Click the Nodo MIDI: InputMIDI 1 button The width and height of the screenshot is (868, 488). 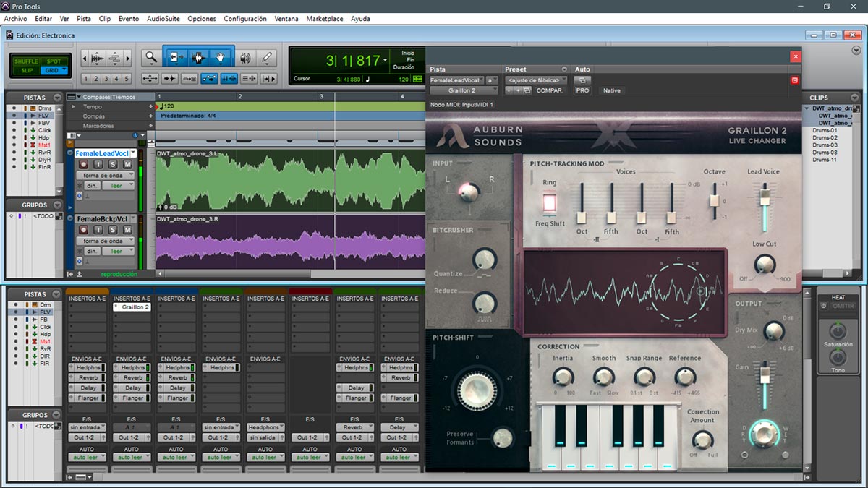click(461, 105)
